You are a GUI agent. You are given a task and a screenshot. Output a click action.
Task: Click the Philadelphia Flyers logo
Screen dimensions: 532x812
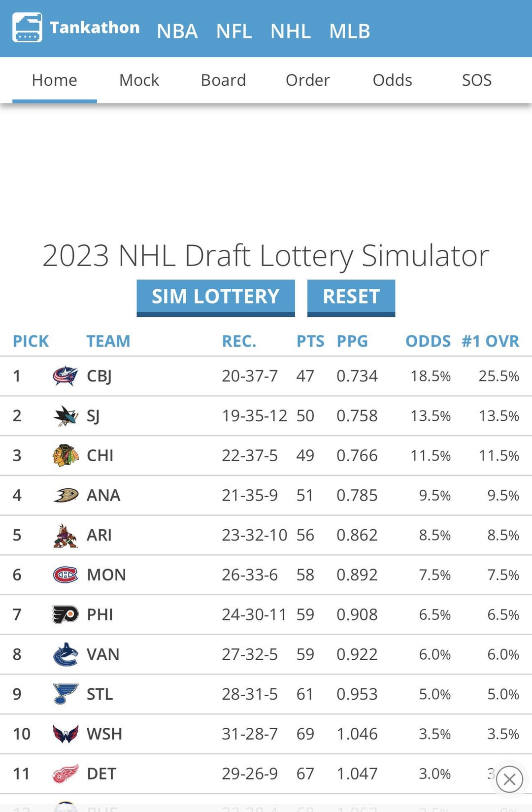click(66, 614)
